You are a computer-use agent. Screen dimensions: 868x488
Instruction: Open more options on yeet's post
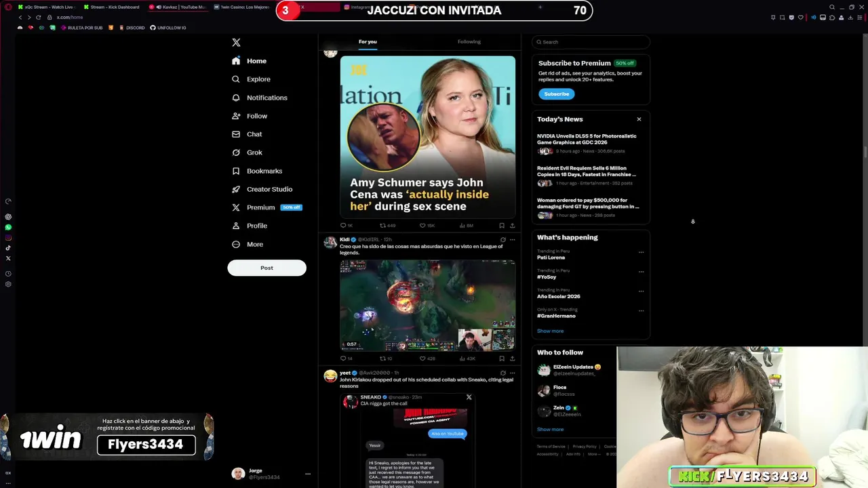coord(512,373)
